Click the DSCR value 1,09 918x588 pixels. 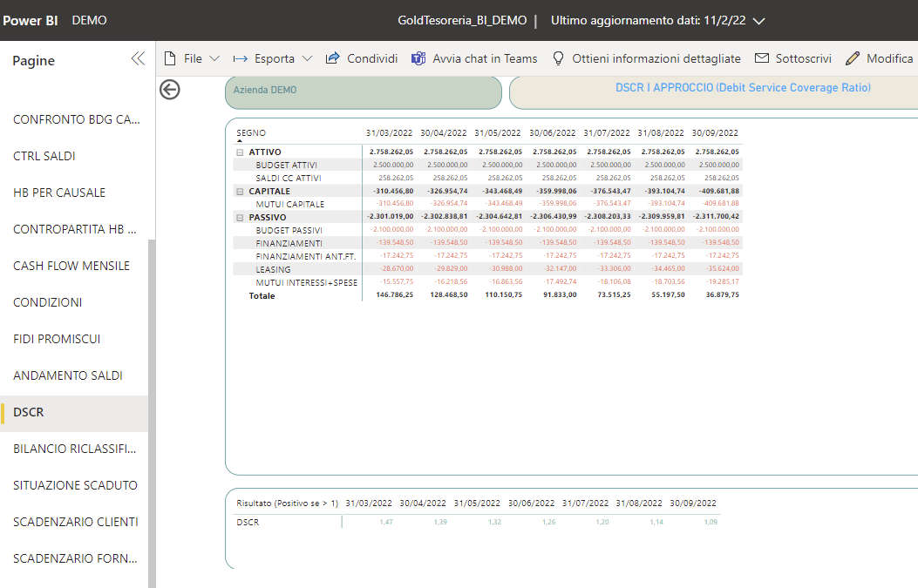711,522
